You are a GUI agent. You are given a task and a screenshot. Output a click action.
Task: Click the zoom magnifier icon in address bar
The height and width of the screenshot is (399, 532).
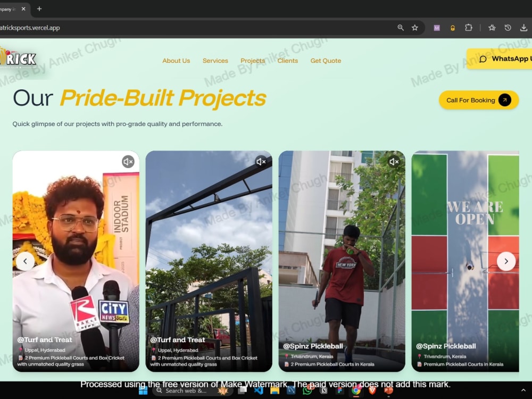[x=401, y=28]
